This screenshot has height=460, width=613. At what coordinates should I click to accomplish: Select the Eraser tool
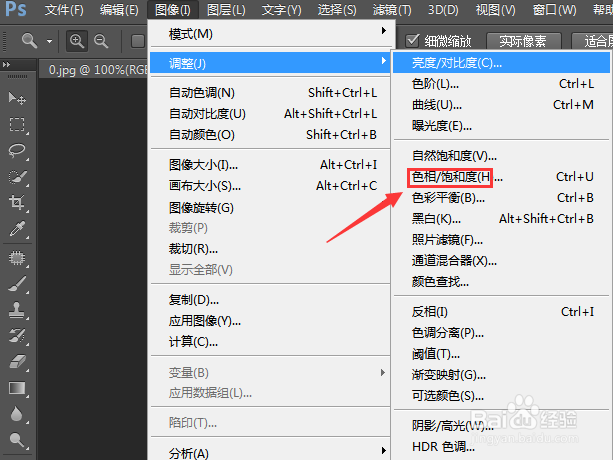(17, 362)
